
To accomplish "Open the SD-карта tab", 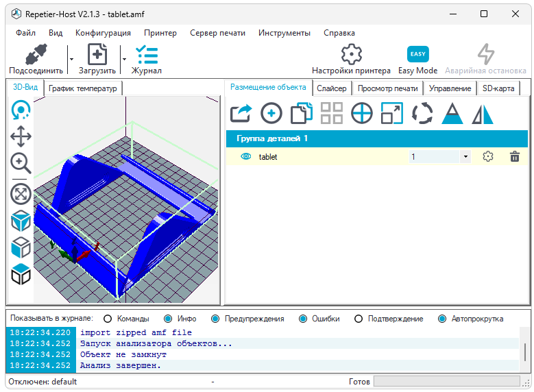I will pos(498,88).
